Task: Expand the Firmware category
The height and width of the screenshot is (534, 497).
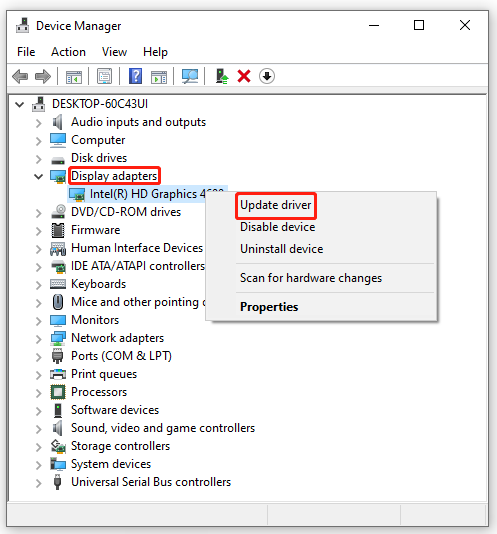Action: pos(38,231)
